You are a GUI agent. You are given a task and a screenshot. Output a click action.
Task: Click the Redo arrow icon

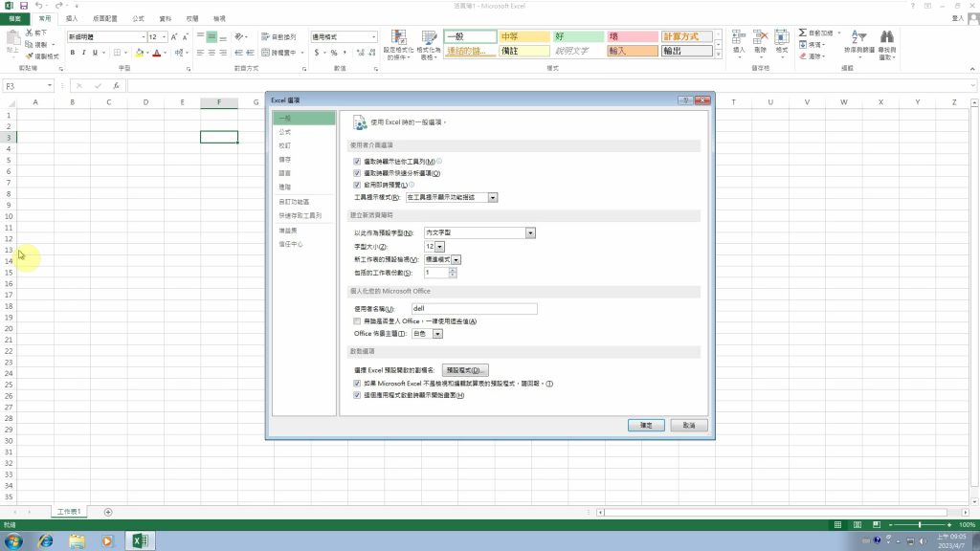tap(58, 6)
